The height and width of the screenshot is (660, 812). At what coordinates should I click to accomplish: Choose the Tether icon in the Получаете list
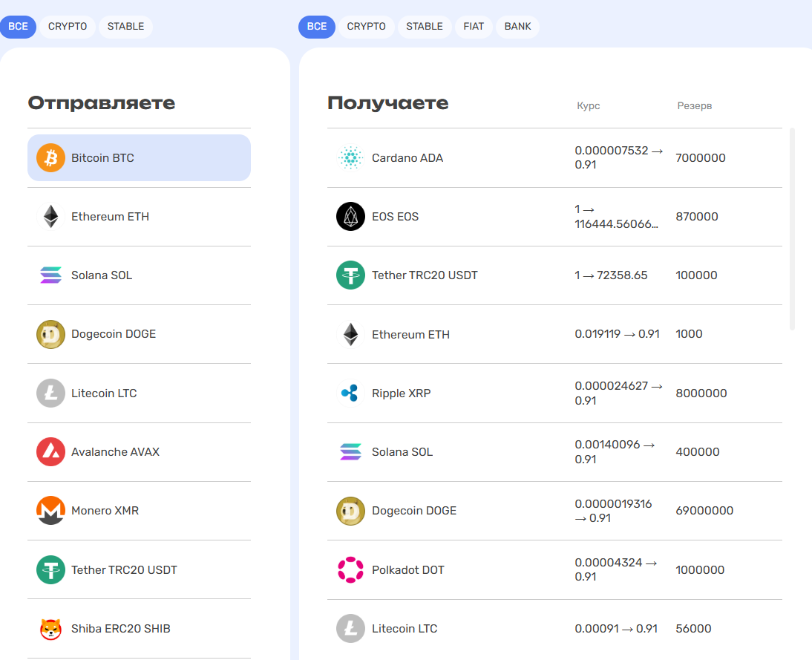(x=350, y=275)
